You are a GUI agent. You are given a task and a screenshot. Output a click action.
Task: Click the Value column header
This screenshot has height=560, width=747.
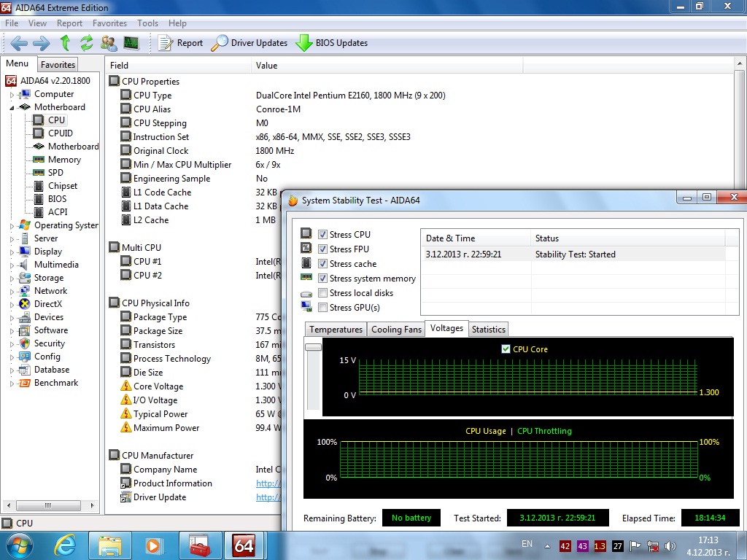point(387,65)
